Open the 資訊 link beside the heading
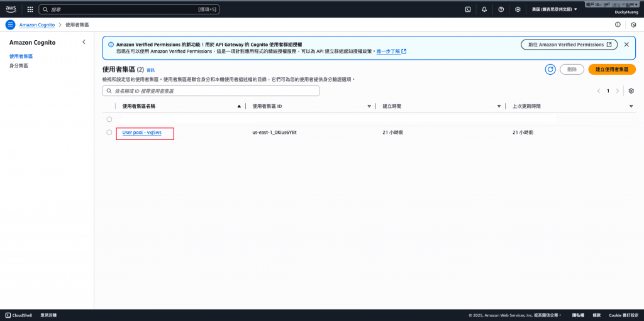This screenshot has width=644, height=321. coord(151,70)
